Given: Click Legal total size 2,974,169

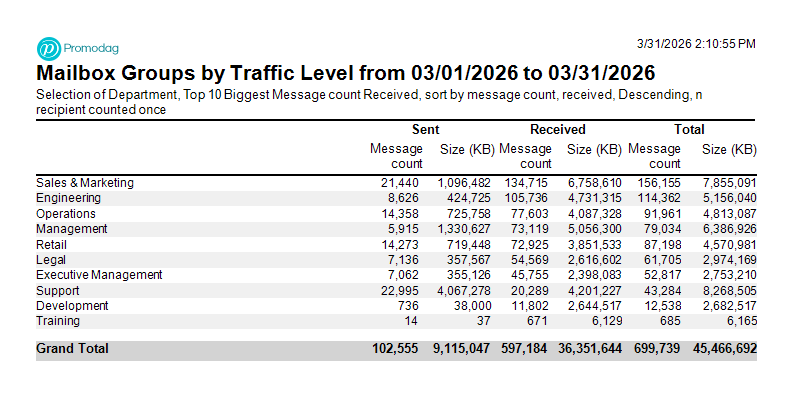Looking at the screenshot, I should [730, 260].
